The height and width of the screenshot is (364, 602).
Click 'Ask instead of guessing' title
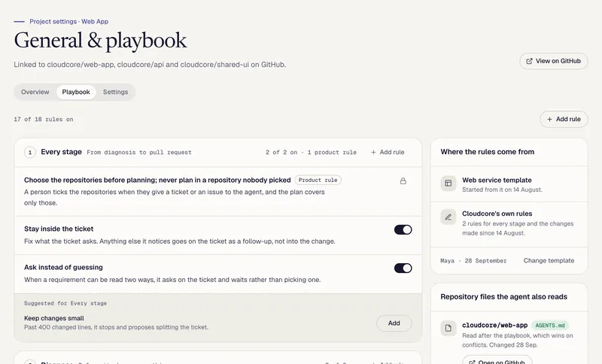point(63,267)
